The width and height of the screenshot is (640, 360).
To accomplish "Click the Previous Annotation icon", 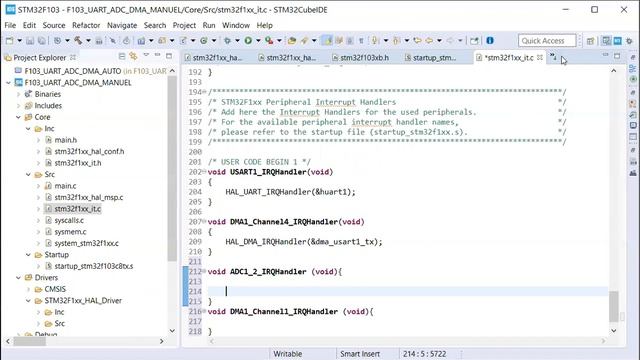I will click(x=396, y=40).
